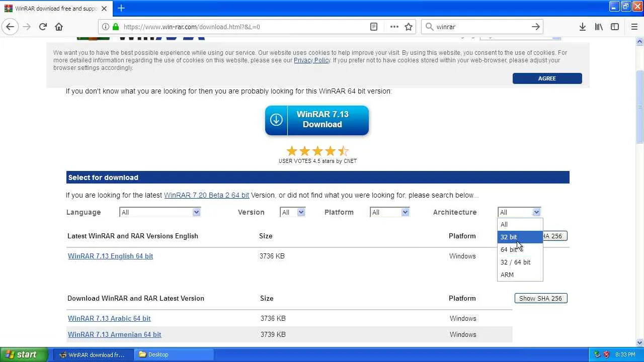
Task: Close the WinRAR download tab
Action: (x=104, y=9)
